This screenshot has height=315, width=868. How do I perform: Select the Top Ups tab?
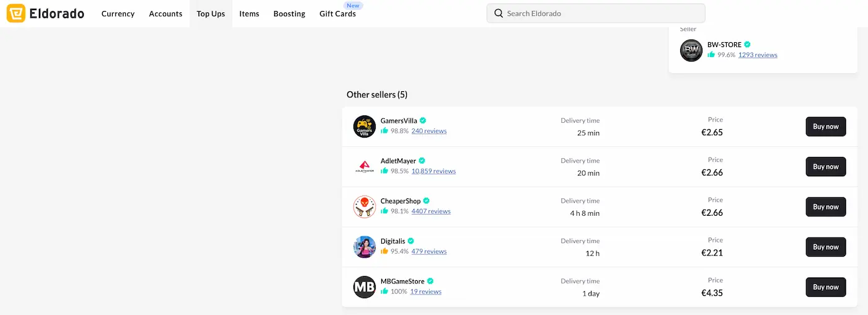click(x=211, y=14)
